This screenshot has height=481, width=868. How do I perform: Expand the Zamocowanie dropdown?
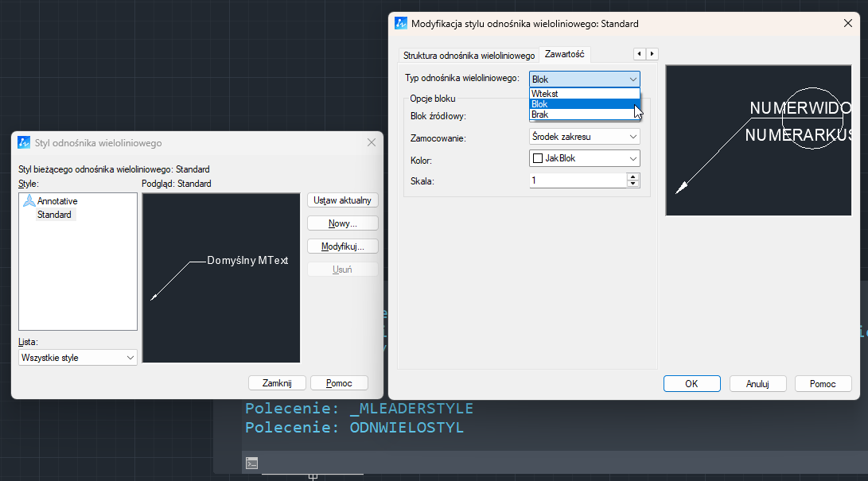click(584, 137)
